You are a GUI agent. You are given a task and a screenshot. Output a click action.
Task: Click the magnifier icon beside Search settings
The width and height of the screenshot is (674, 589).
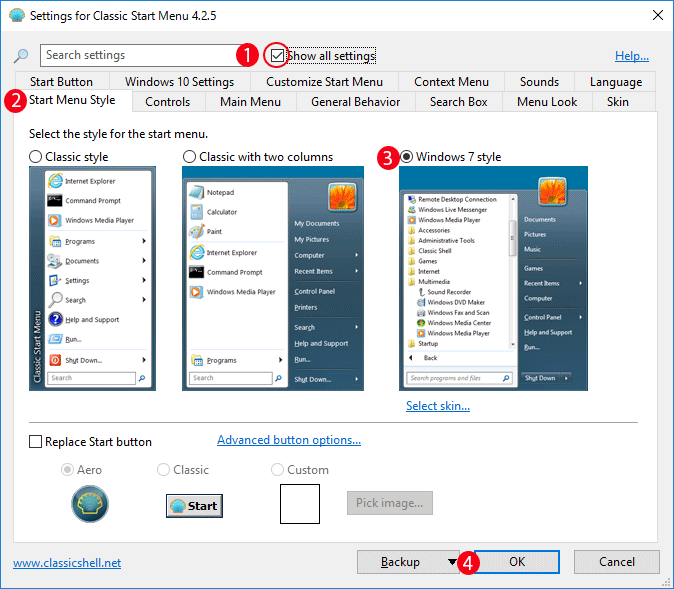coord(21,55)
